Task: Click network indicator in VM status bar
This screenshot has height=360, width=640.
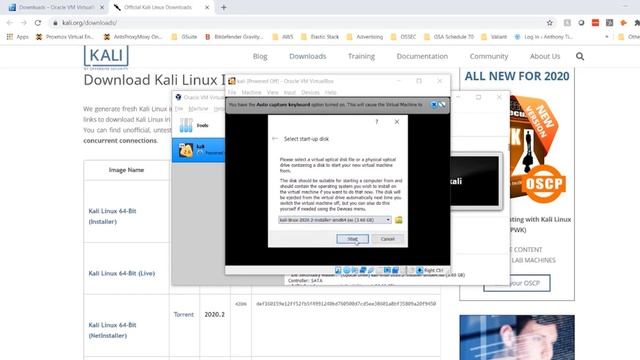Action: [x=362, y=270]
